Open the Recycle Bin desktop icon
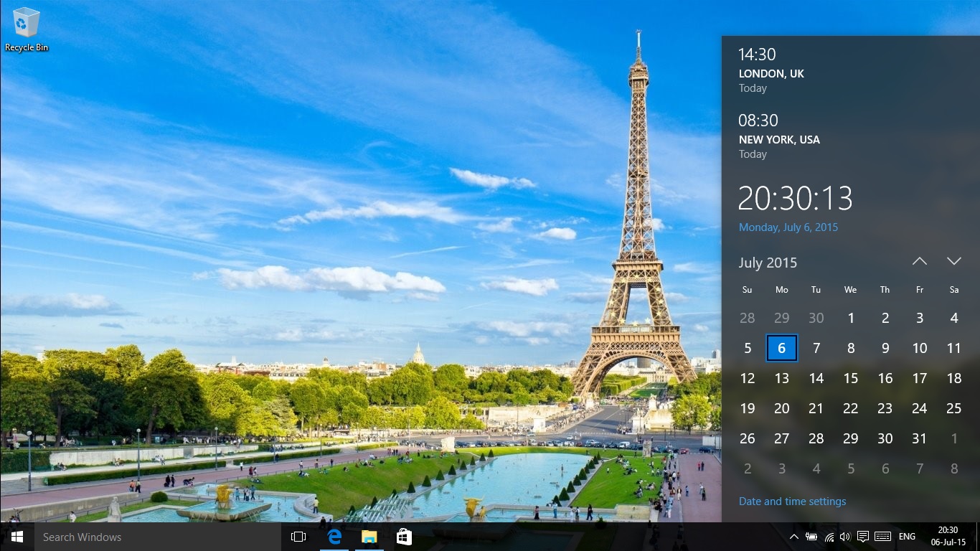This screenshot has height=551, width=980. (27, 30)
